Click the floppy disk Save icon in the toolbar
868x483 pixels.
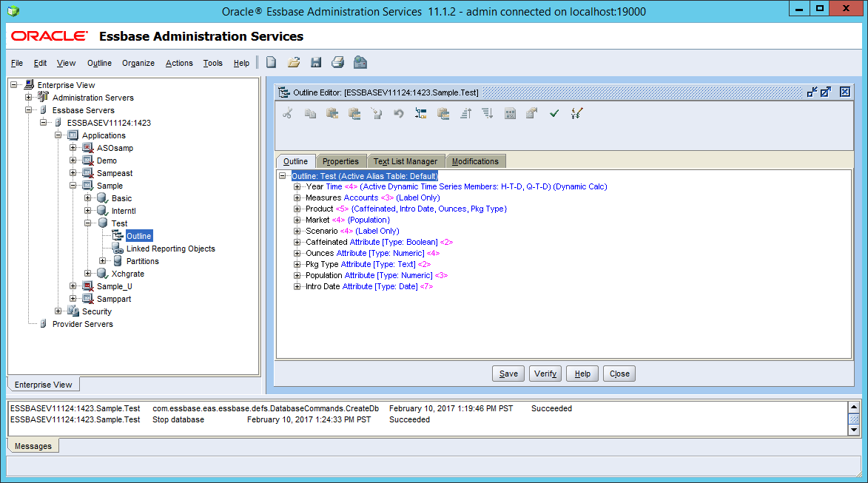point(316,63)
